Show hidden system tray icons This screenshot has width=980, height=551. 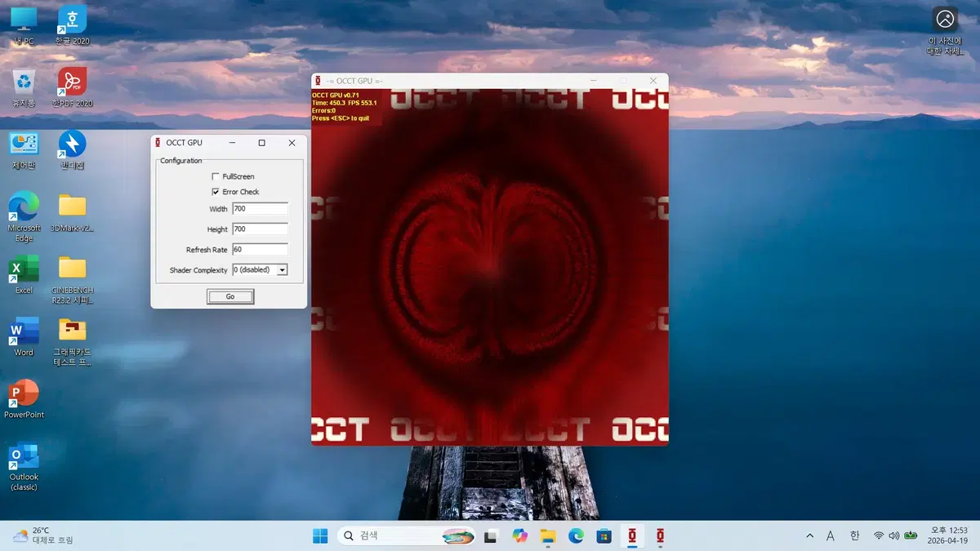tap(809, 535)
